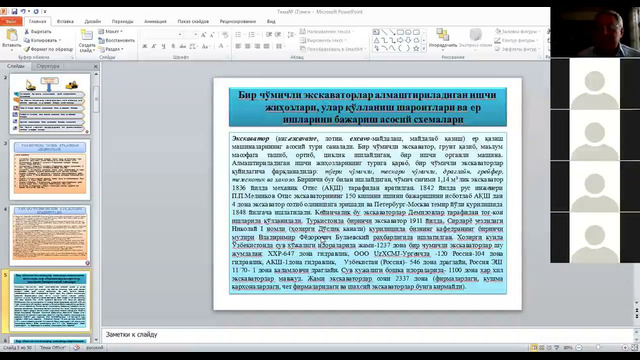Open the Макет layout dropdown
This screenshot has width=640, height=360.
click(x=110, y=31)
